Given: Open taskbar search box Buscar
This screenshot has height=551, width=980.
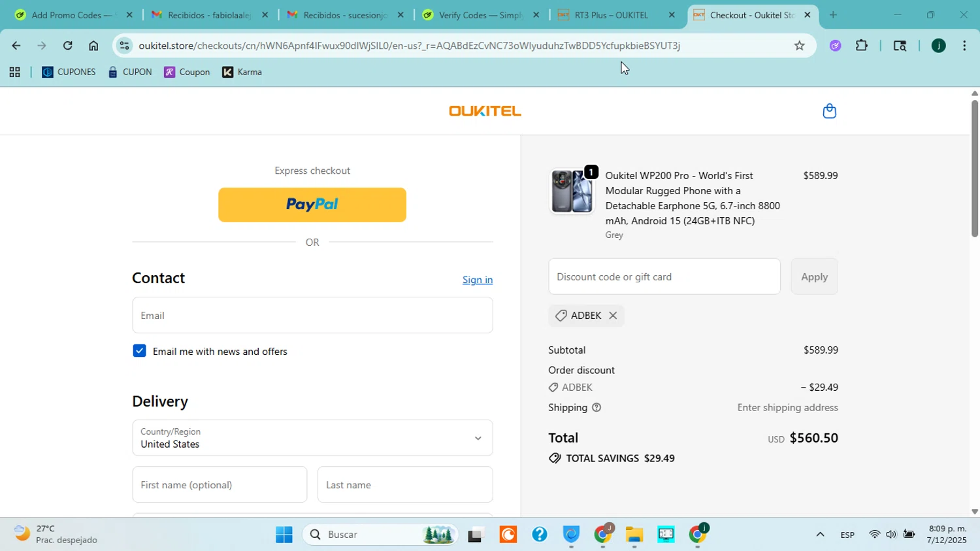Looking at the screenshot, I should coord(380,535).
